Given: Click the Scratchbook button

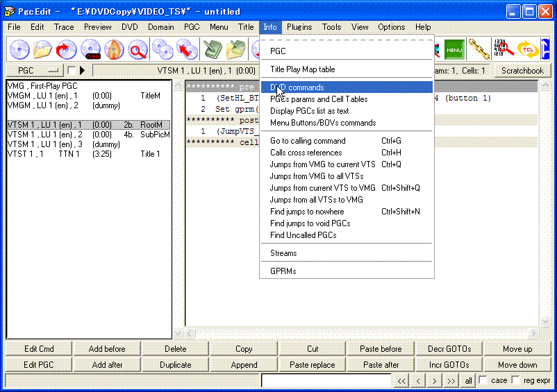Looking at the screenshot, I should 522,71.
